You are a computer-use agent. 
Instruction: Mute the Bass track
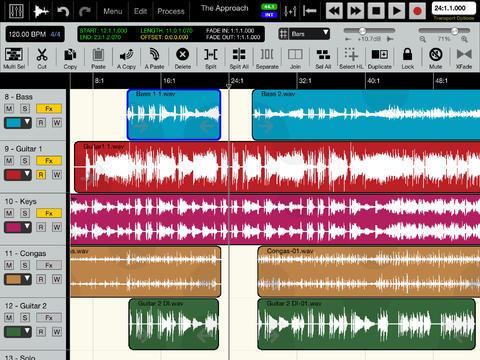(9, 108)
